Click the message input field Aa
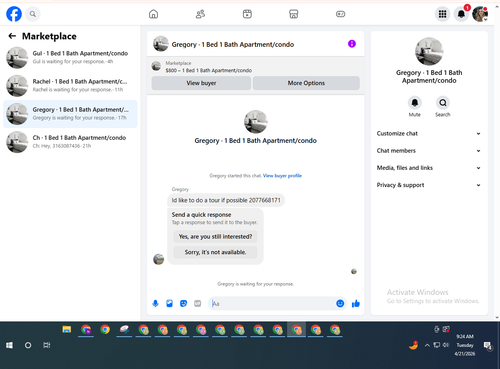The image size is (500, 369). click(273, 303)
